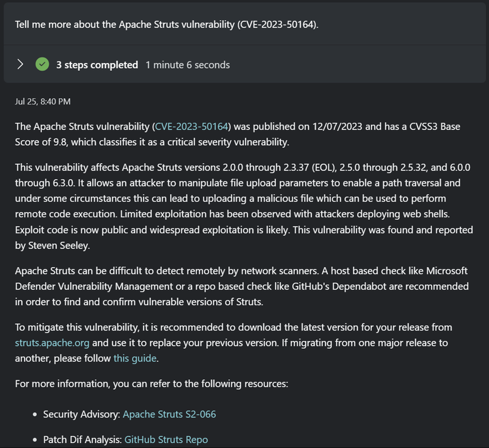Follow the "this guide" migration link
Screen dimensions: 489x448
(x=135, y=358)
